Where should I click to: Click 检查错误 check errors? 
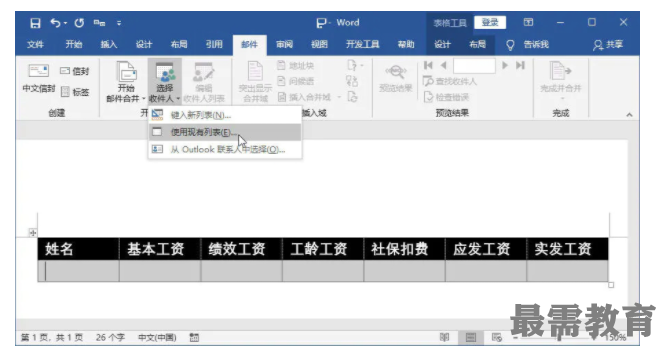(x=446, y=97)
